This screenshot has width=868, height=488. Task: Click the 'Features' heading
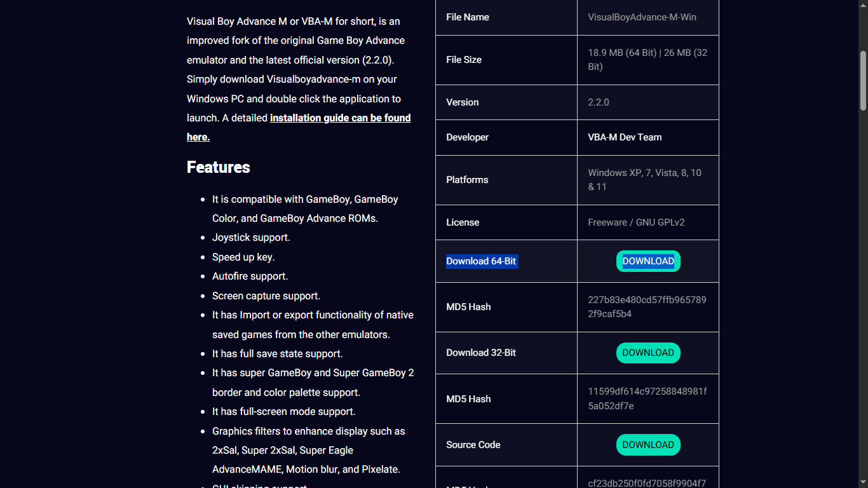(219, 167)
